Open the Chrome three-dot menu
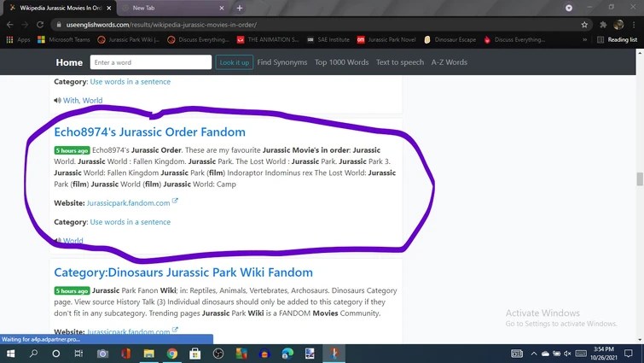This screenshot has width=644, height=363. click(x=634, y=25)
